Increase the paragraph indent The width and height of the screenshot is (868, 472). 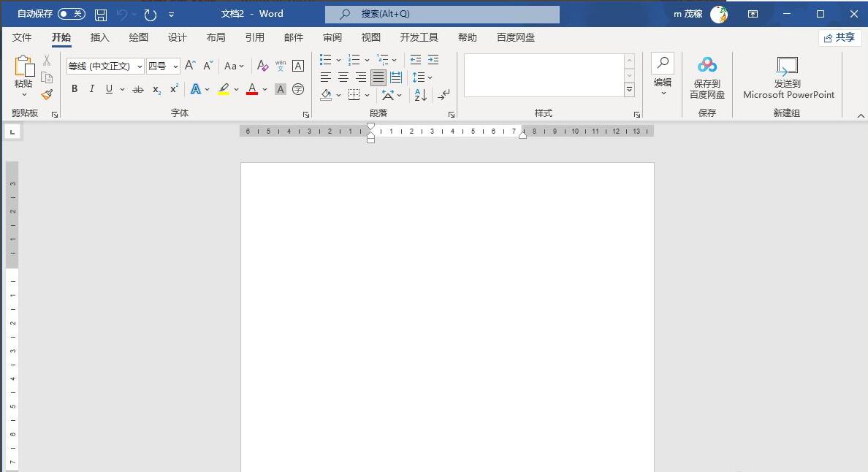(433, 60)
